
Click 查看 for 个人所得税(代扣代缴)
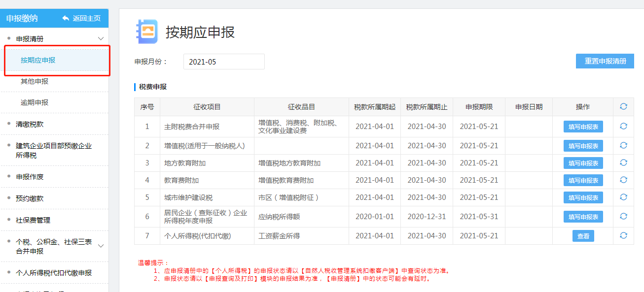pyautogui.click(x=583, y=236)
